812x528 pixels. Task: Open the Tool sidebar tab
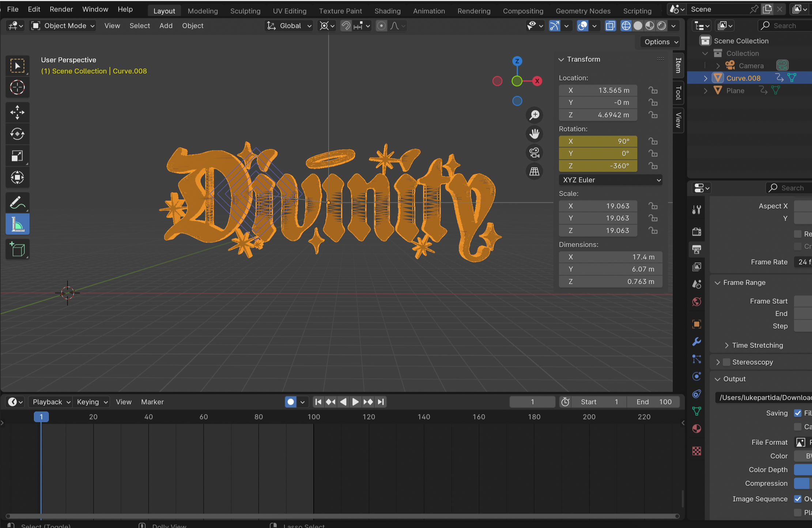(678, 93)
